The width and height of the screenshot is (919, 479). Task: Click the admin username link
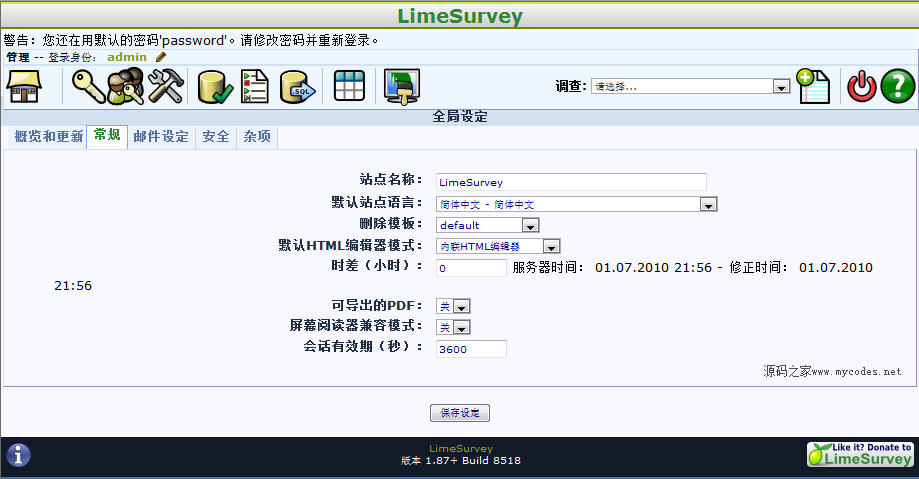click(x=127, y=57)
